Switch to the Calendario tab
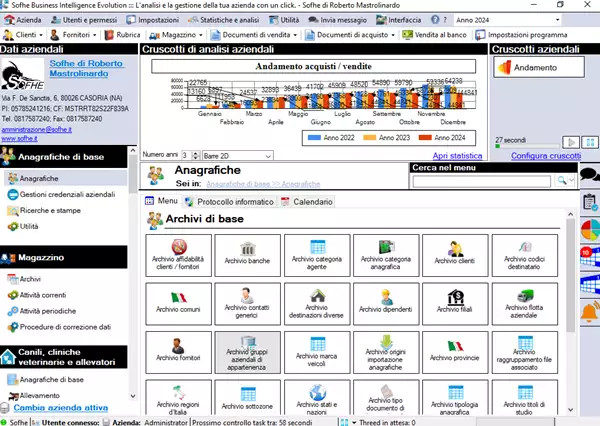 point(307,202)
